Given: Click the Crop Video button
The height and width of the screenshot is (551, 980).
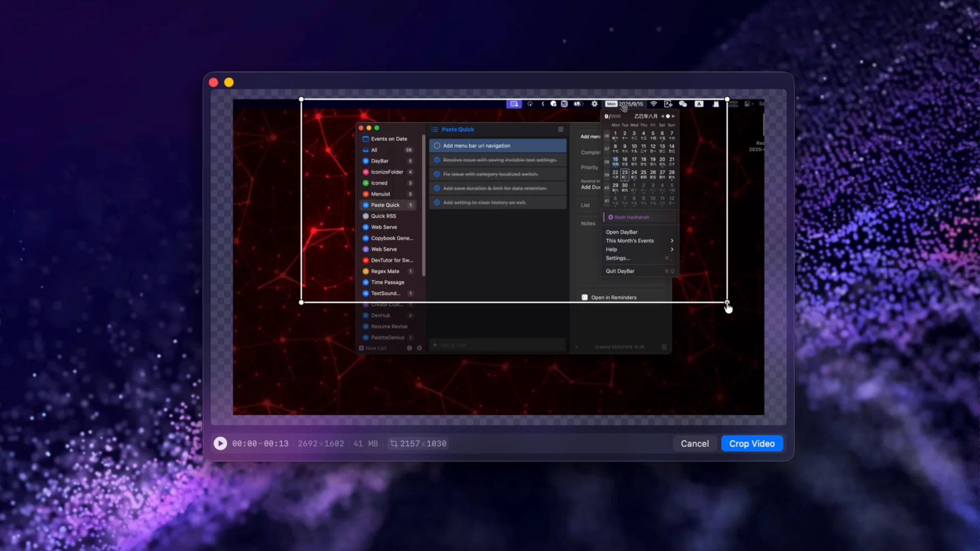Looking at the screenshot, I should [x=752, y=443].
